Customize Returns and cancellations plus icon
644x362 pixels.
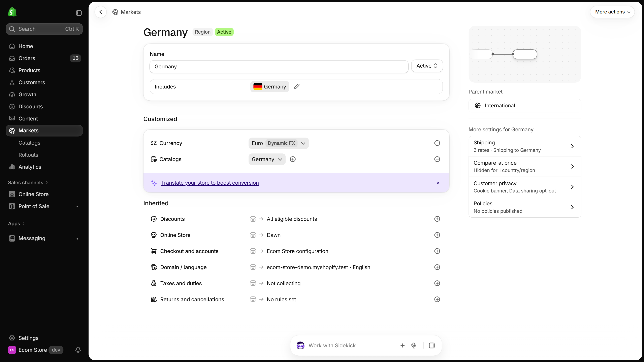click(x=437, y=299)
